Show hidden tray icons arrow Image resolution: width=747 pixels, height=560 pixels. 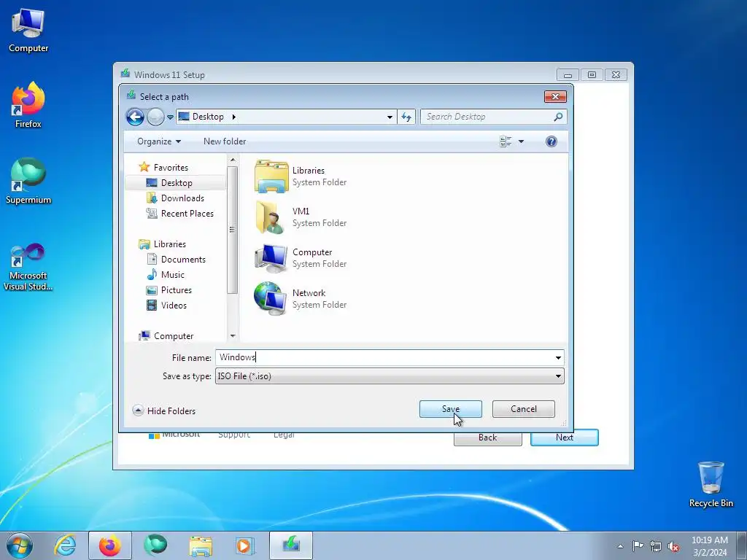pyautogui.click(x=620, y=546)
